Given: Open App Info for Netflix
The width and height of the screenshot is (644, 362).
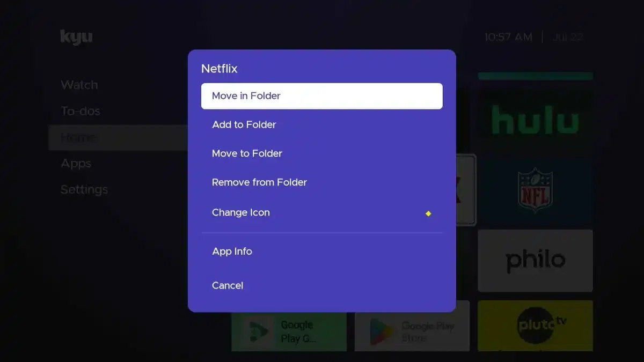Looking at the screenshot, I should [322, 251].
